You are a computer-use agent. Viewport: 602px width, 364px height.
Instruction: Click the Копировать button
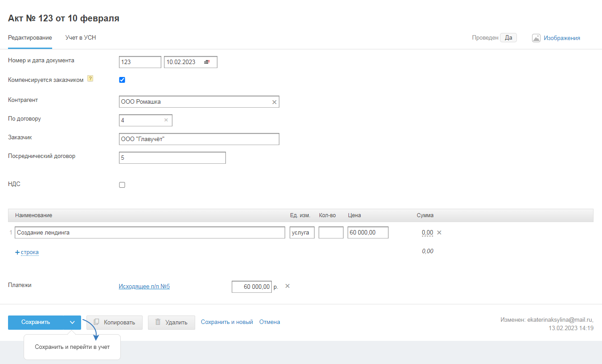[x=115, y=323]
